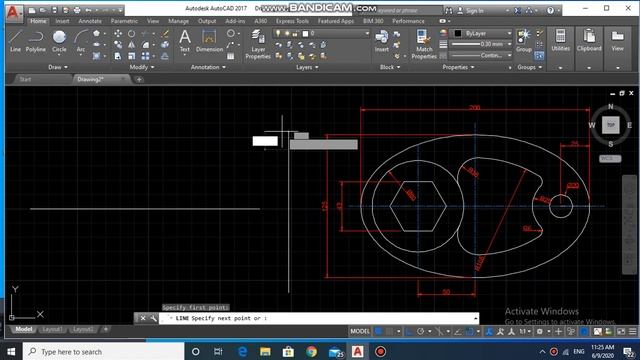Open the Manage ribbon tab
Screen dimensions: 640x360
point(178,21)
